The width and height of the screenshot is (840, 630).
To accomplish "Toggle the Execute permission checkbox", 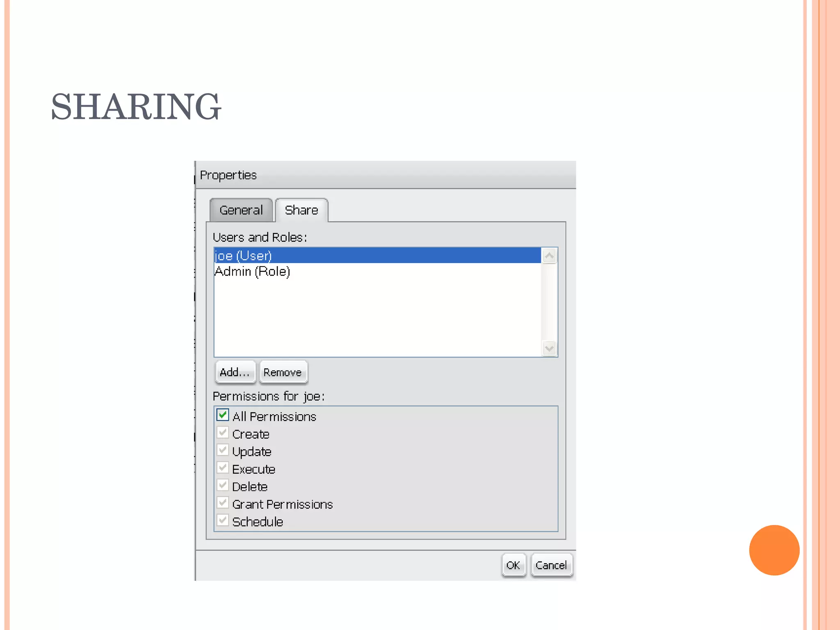I will [x=223, y=468].
